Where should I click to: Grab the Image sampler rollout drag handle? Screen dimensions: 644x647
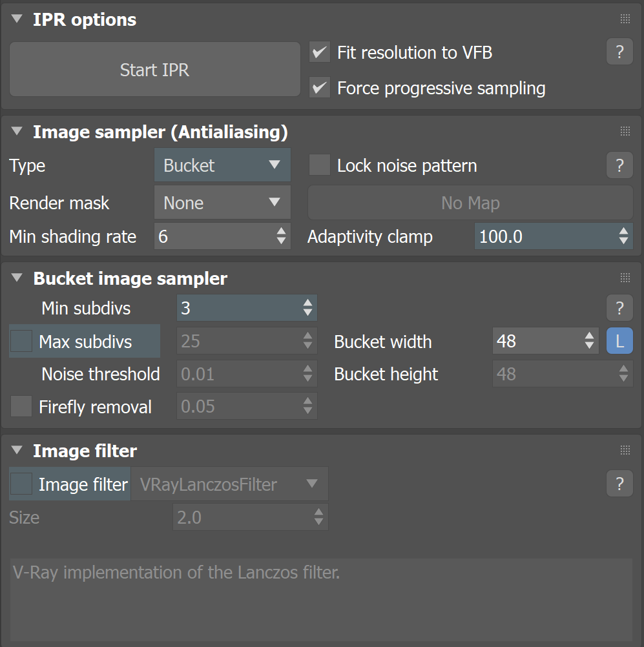(x=625, y=132)
